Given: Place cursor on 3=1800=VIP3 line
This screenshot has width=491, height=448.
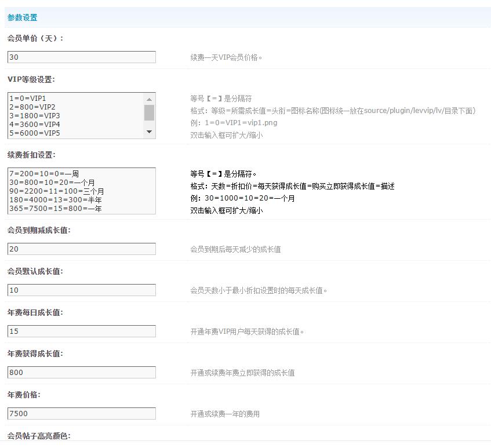Looking at the screenshot, I should 35,116.
